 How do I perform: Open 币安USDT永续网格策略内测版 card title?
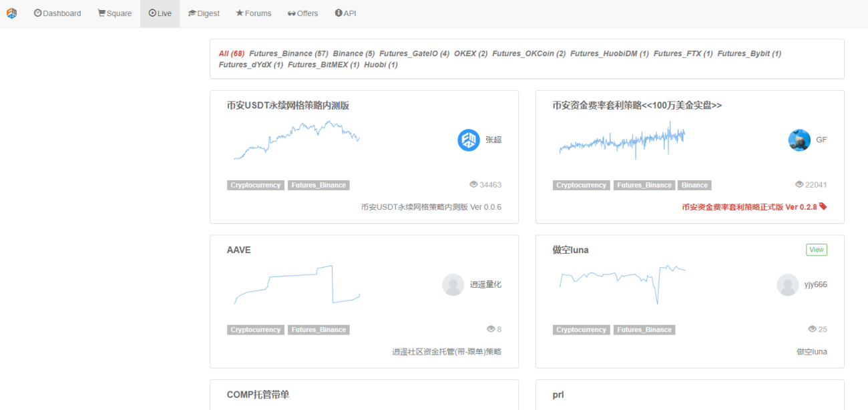pos(288,106)
